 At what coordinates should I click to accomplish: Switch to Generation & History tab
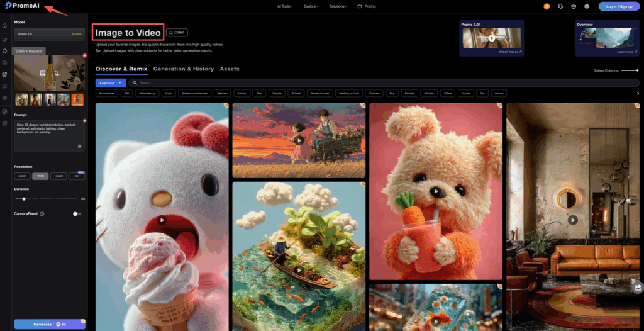click(x=184, y=69)
